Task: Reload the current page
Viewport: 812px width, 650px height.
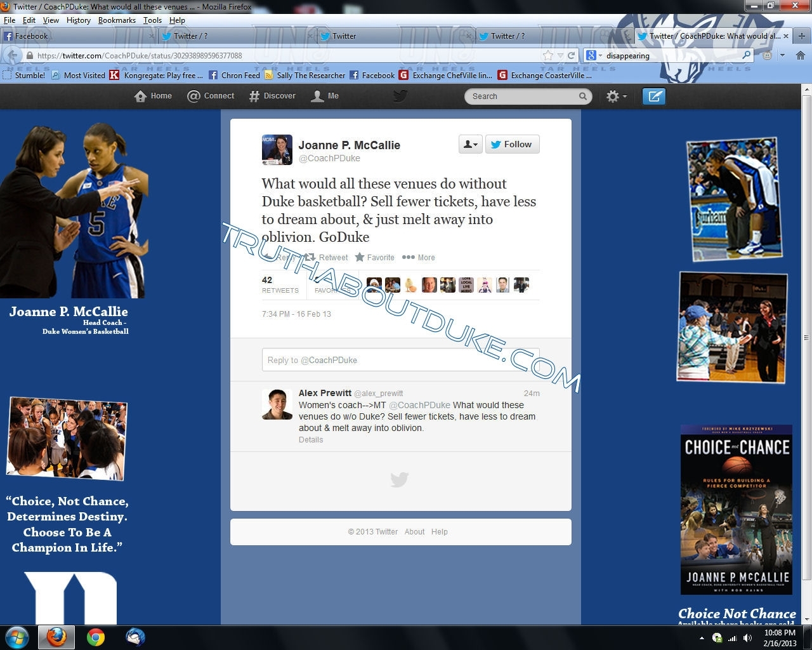Action: point(571,55)
